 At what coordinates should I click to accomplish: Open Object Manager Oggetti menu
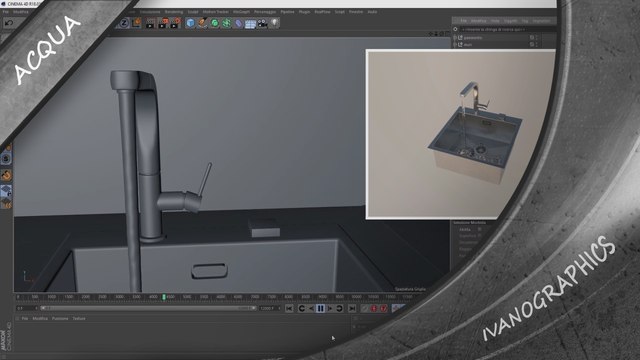click(510, 21)
